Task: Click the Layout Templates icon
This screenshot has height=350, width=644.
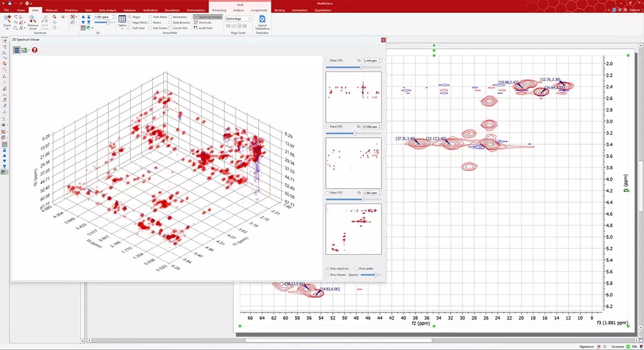Action: 262,19
